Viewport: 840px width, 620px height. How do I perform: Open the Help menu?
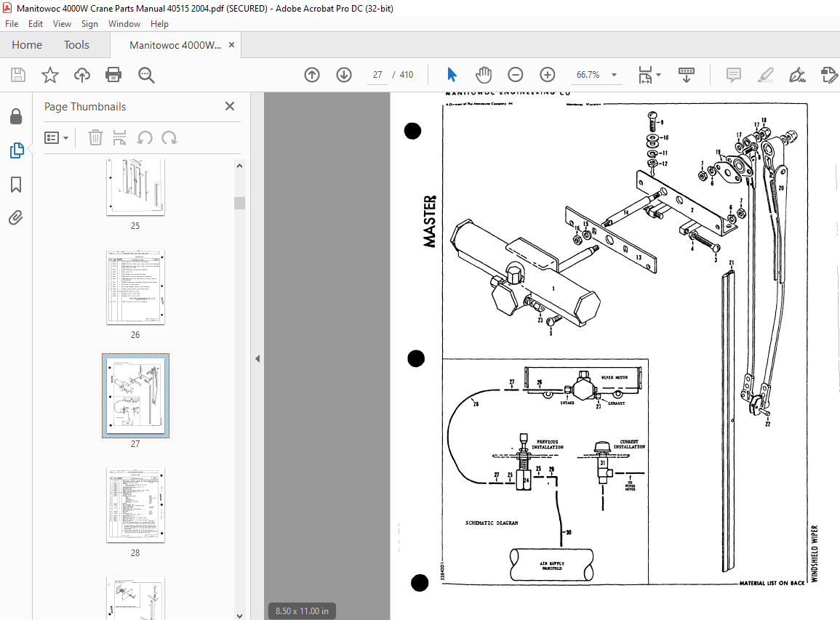coord(159,24)
